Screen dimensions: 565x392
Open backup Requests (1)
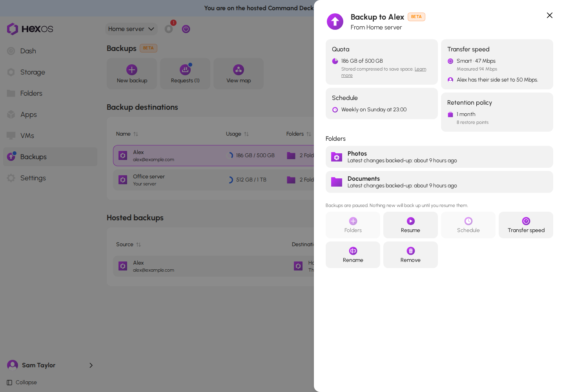point(185,74)
